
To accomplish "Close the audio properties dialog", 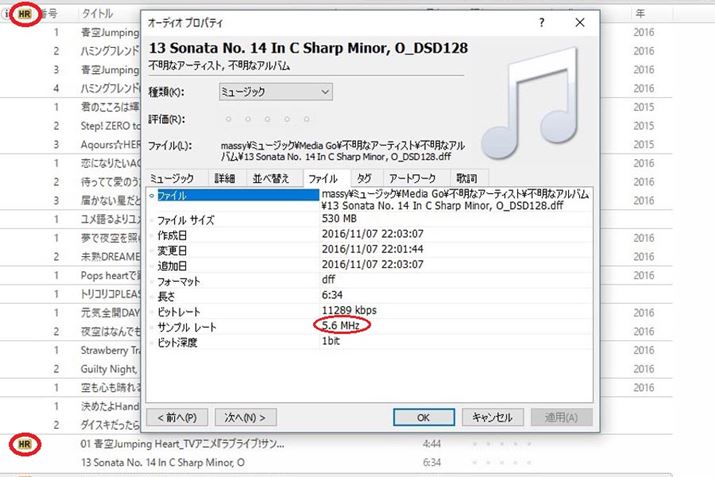I will [580, 22].
